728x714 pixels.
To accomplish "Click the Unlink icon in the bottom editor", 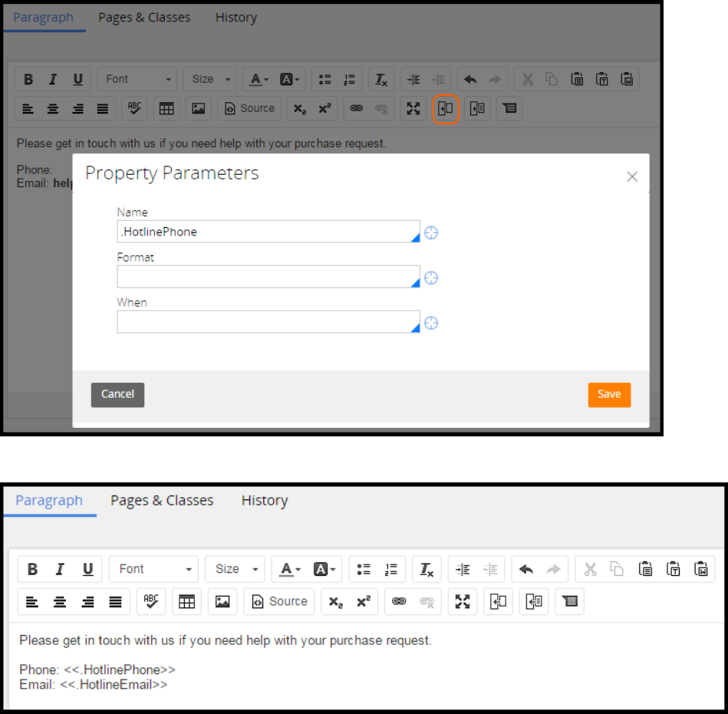I will [x=427, y=602].
